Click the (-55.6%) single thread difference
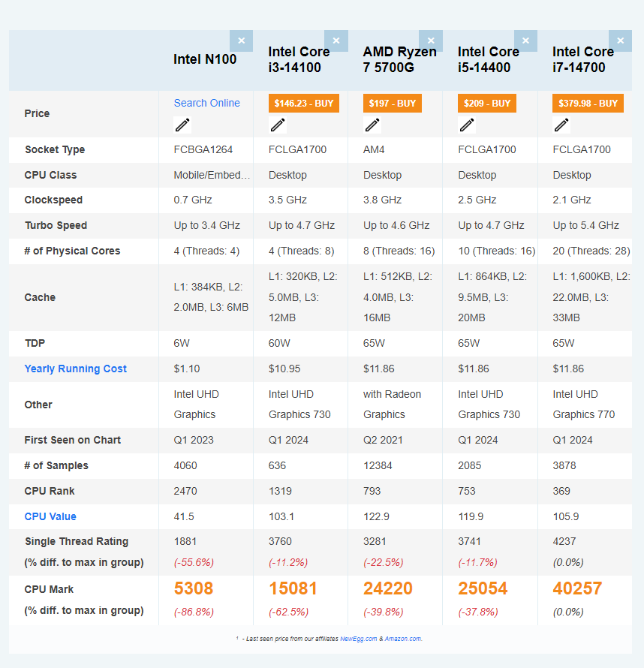644x668 pixels. click(194, 562)
